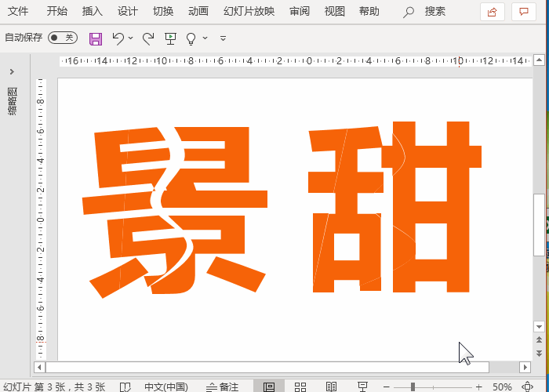The width and height of the screenshot is (549, 392).
Task: Click the 搜索 search box
Action: [x=424, y=12]
